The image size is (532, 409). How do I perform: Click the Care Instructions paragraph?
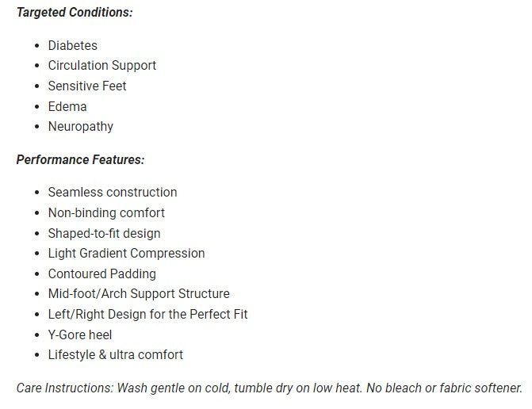(270, 388)
